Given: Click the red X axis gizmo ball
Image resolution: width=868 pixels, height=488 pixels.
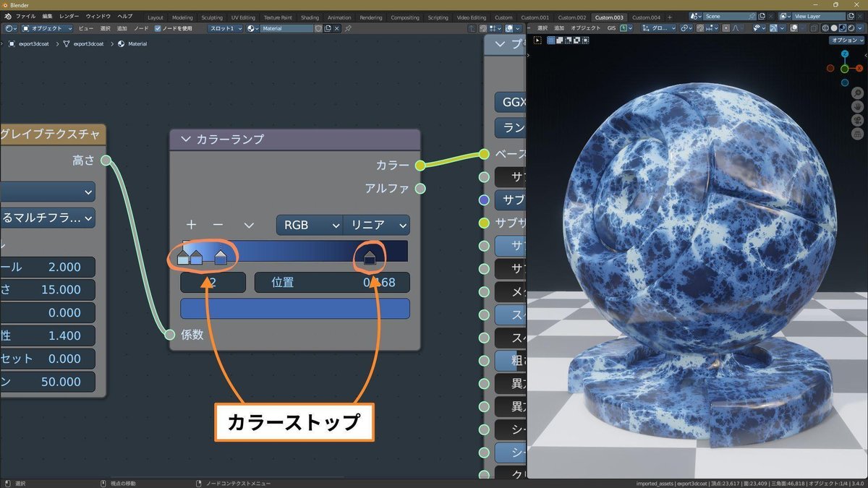Looking at the screenshot, I should pyautogui.click(x=859, y=68).
